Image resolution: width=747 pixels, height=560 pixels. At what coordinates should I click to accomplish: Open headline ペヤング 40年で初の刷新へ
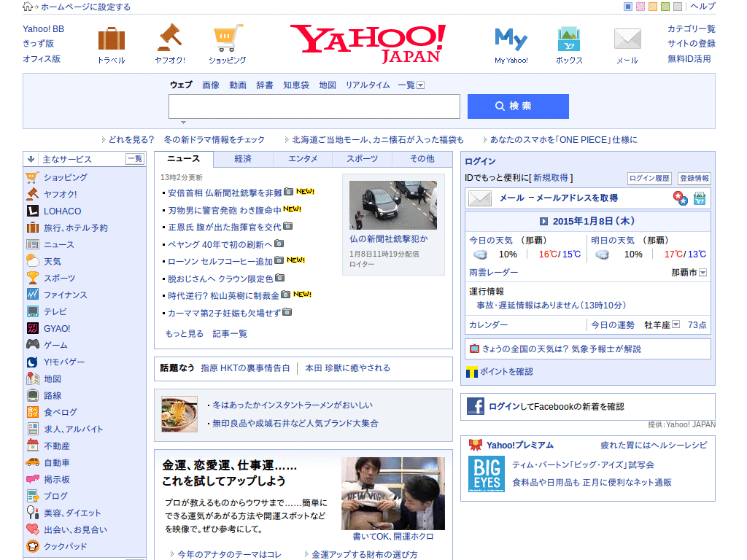pyautogui.click(x=220, y=244)
